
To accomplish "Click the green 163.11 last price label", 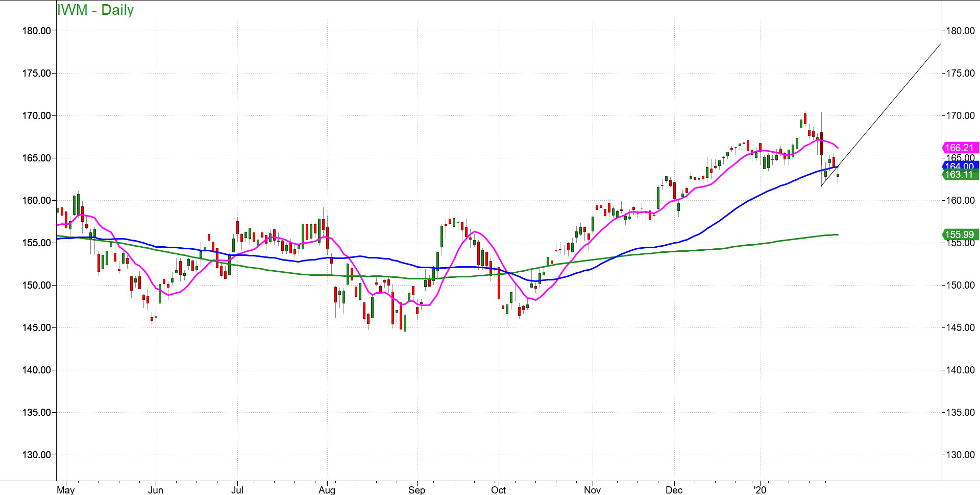I will coord(960,175).
